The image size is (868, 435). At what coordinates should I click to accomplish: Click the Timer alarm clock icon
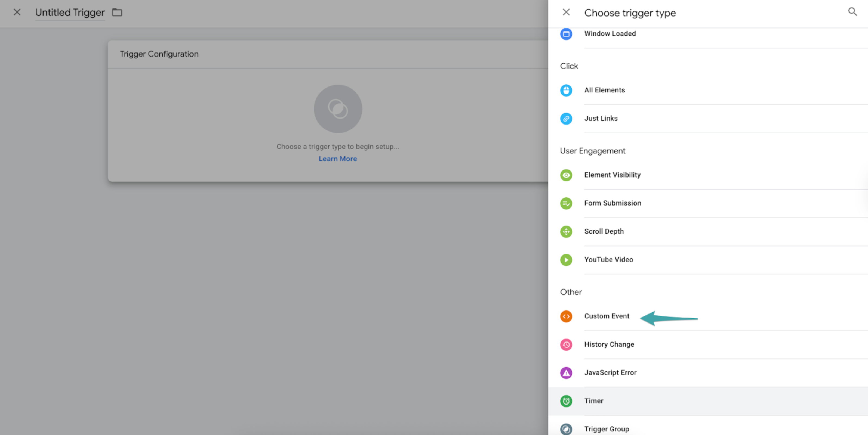click(x=566, y=401)
